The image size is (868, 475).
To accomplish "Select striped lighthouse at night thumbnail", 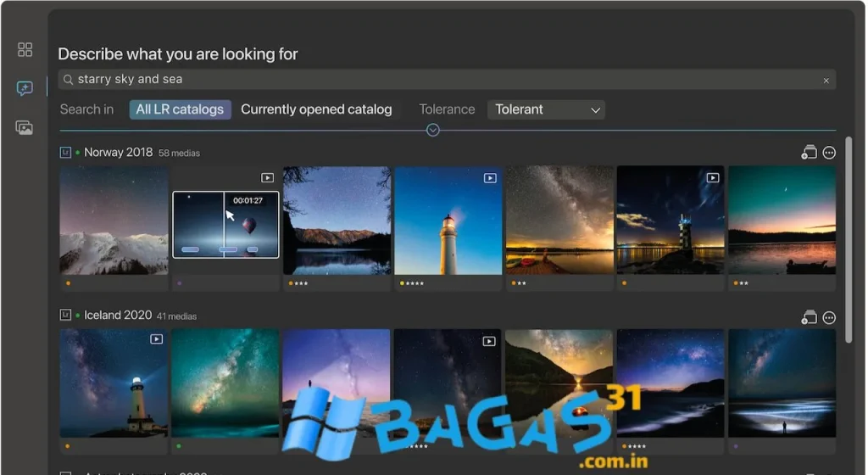I will 671,221.
